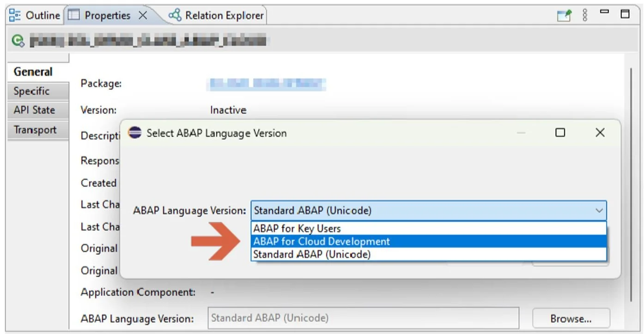Click the Browse button
This screenshot has height=334, width=644.
click(571, 318)
